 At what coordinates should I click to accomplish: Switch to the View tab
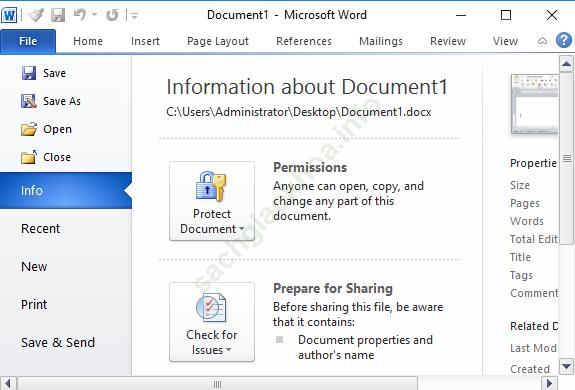click(505, 41)
